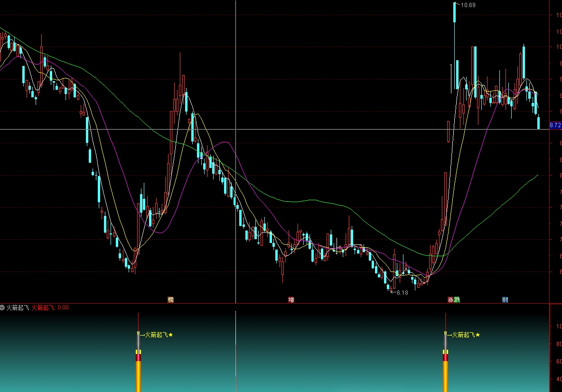Open the green 跌 event marker

tap(457, 299)
